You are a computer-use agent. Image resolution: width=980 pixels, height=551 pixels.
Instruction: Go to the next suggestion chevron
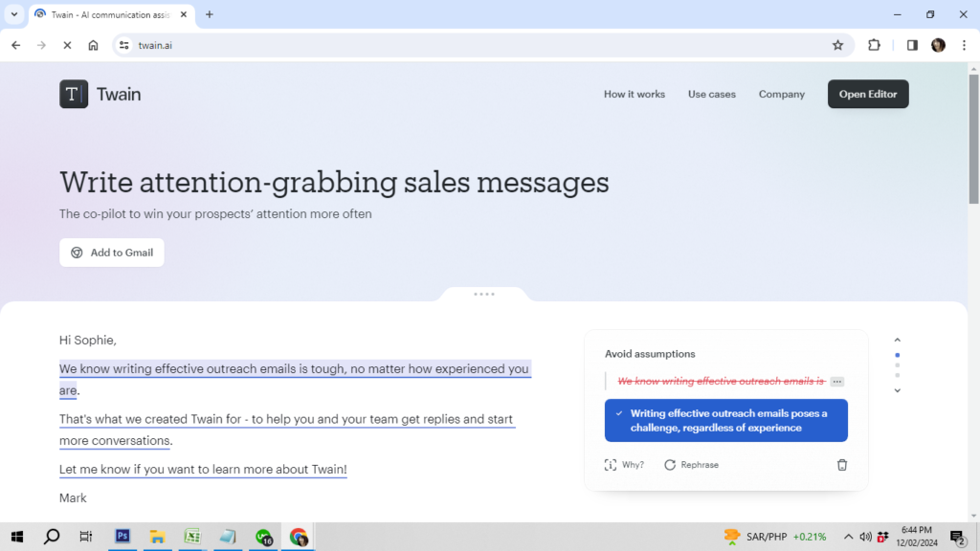897,390
